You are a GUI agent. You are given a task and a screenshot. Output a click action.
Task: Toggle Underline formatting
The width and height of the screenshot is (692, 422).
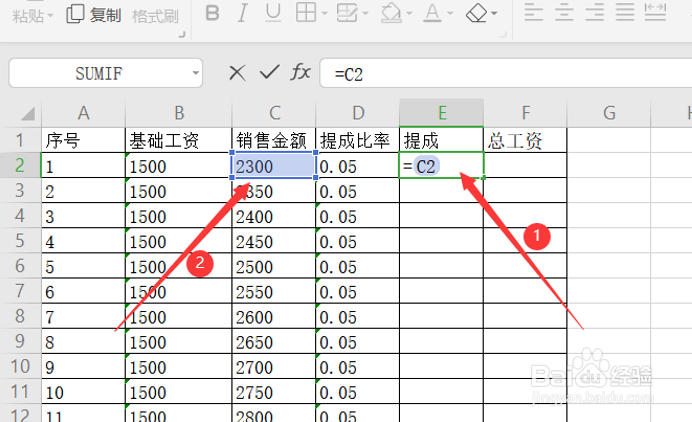click(x=273, y=13)
